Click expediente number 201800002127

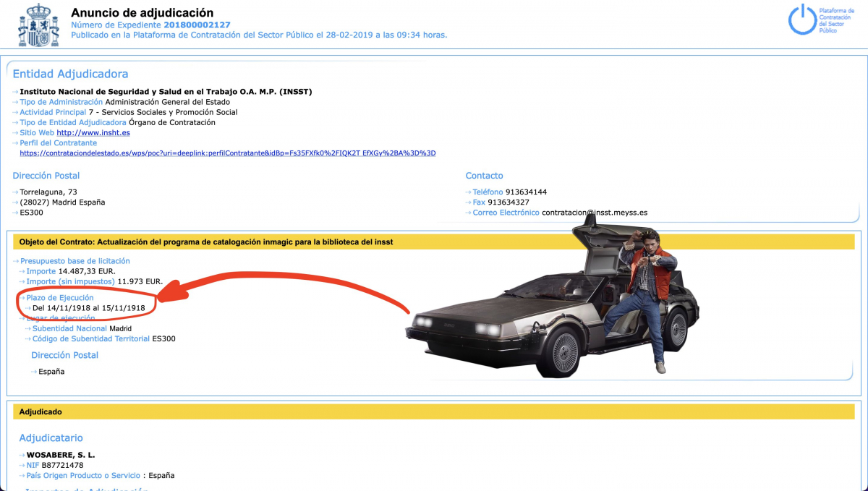pos(197,25)
